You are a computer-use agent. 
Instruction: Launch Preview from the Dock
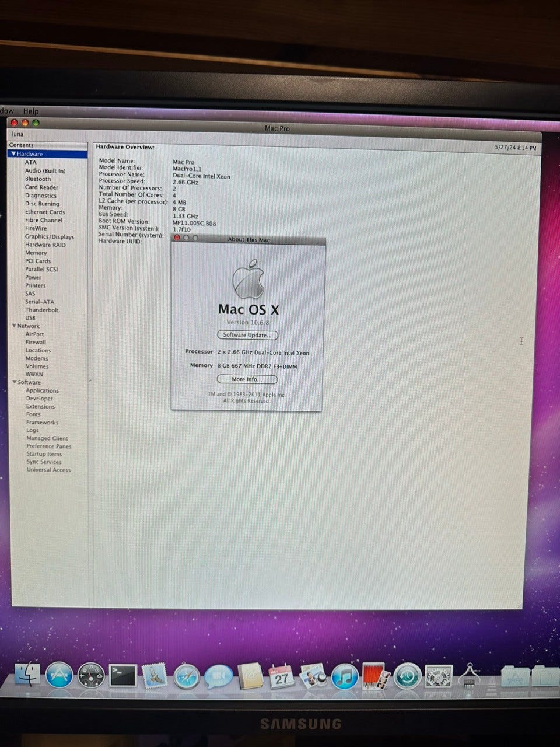point(314,676)
